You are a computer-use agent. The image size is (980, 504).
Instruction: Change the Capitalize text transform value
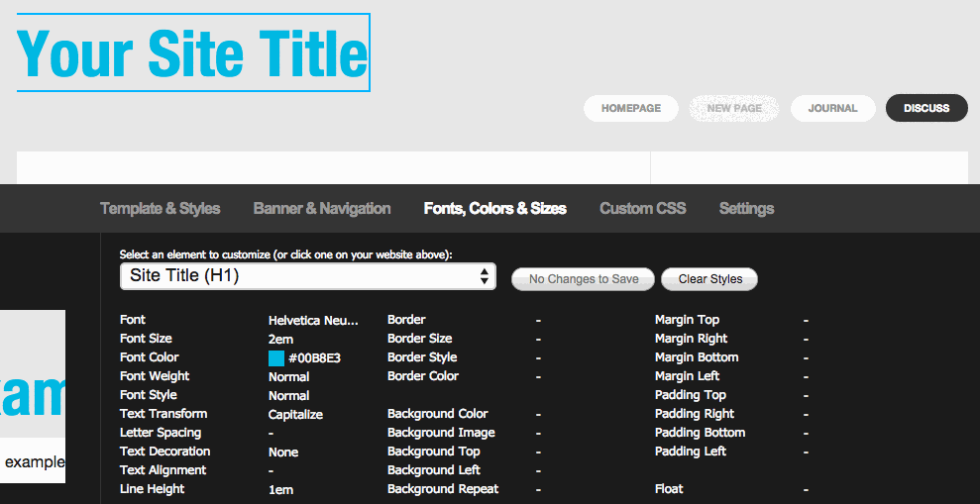[295, 415]
